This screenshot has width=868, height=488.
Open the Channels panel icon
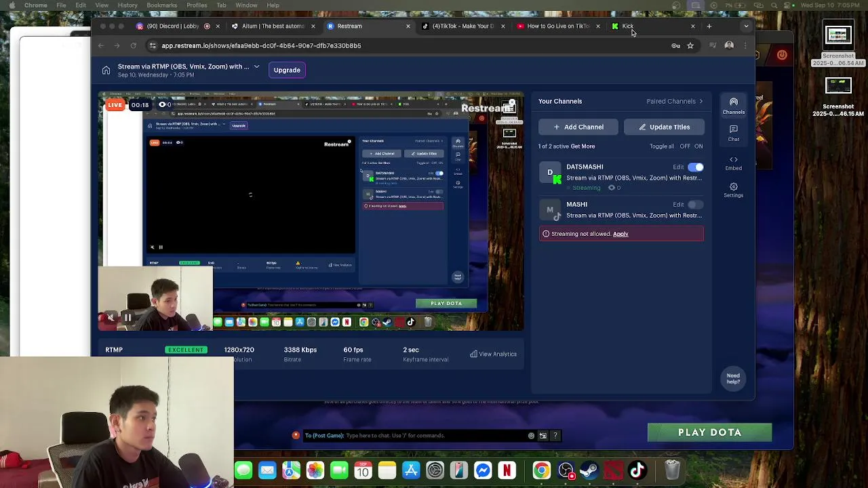coord(733,105)
